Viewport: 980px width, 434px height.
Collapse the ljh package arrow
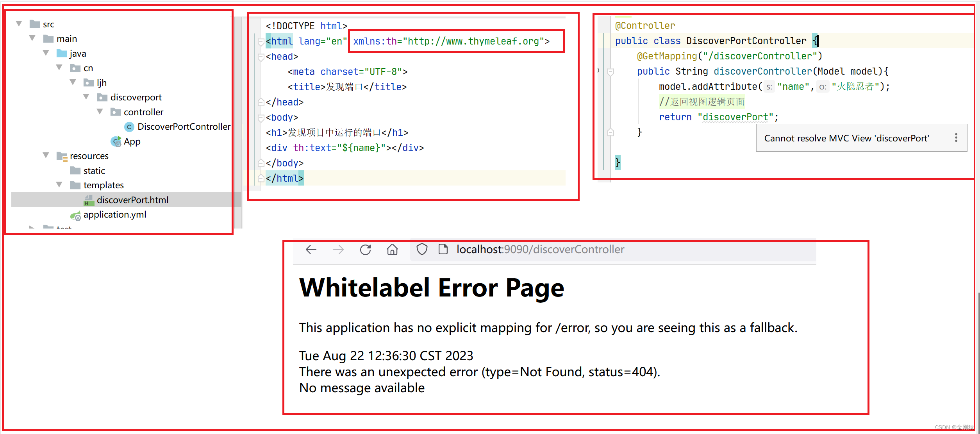tap(73, 82)
